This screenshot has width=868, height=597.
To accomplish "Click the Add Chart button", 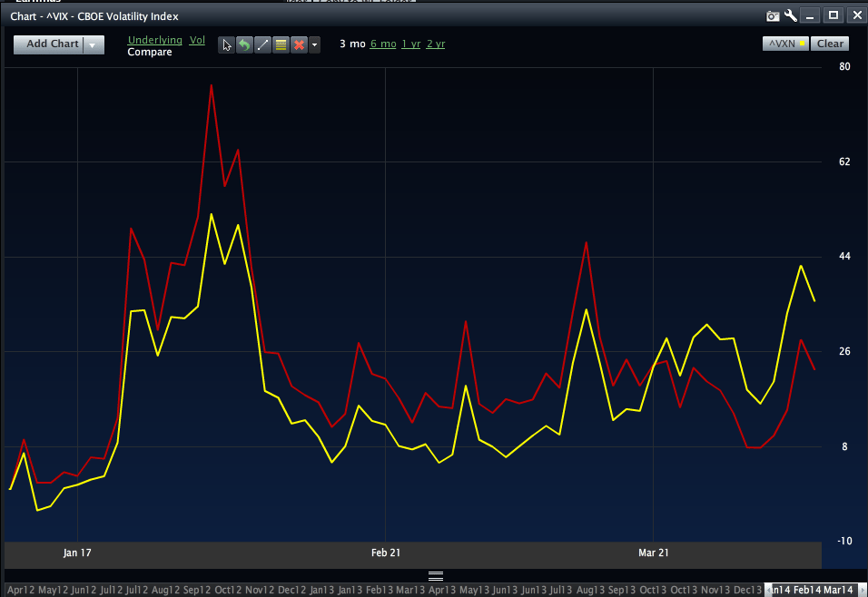I will [x=52, y=44].
